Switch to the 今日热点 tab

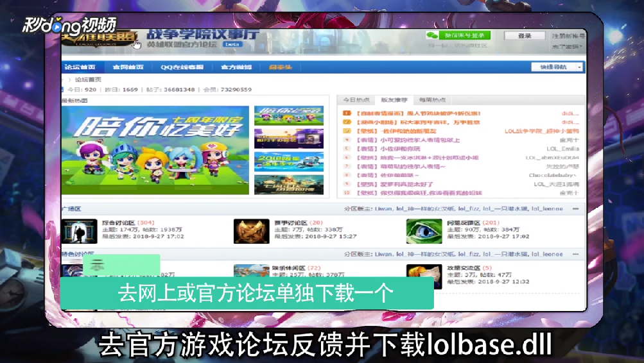[x=356, y=99]
